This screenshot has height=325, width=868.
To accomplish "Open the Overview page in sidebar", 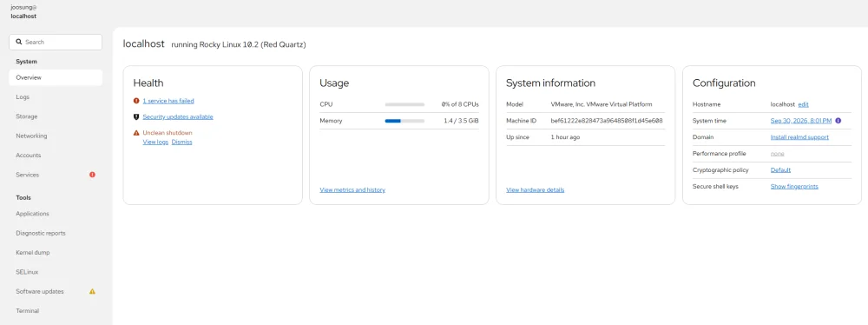I will pyautogui.click(x=56, y=77).
